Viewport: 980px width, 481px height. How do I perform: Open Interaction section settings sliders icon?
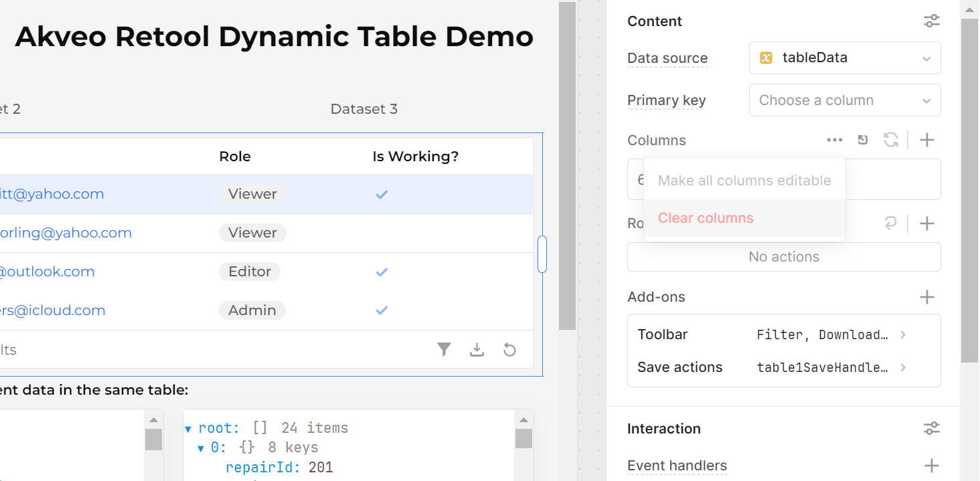pos(931,428)
